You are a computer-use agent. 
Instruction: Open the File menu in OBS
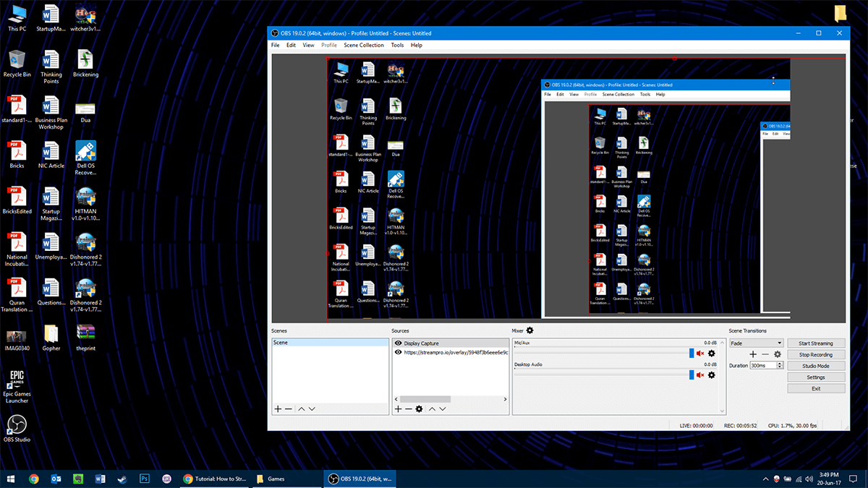click(x=276, y=45)
